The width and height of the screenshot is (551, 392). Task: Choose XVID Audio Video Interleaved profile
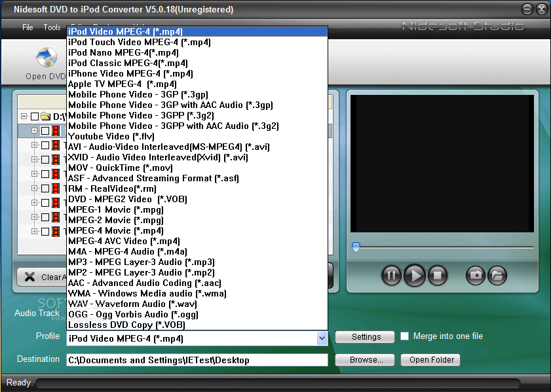(x=197, y=157)
